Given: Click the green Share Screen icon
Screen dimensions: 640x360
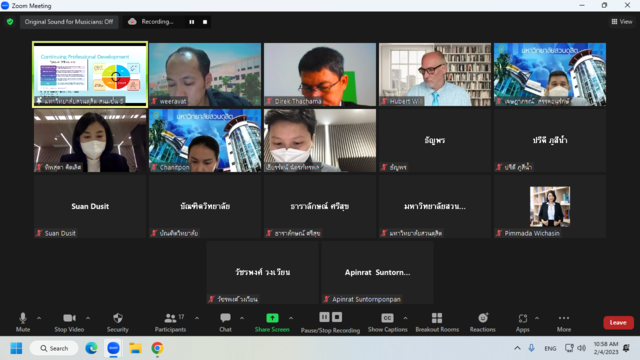Looking at the screenshot, I should [x=272, y=318].
